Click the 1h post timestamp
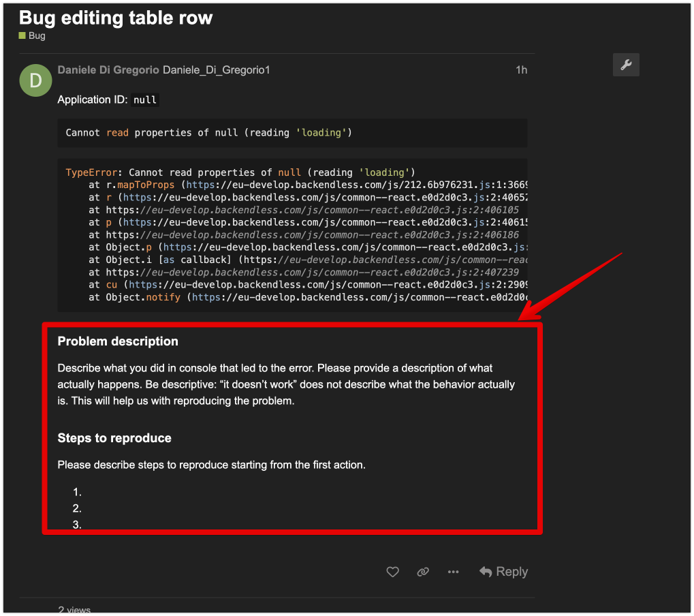The height and width of the screenshot is (616, 694). click(522, 70)
